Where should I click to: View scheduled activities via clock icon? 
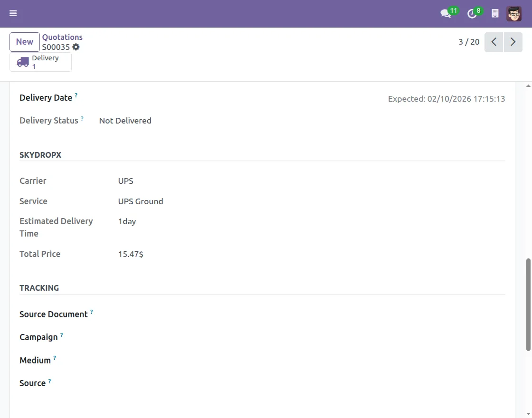[472, 14]
